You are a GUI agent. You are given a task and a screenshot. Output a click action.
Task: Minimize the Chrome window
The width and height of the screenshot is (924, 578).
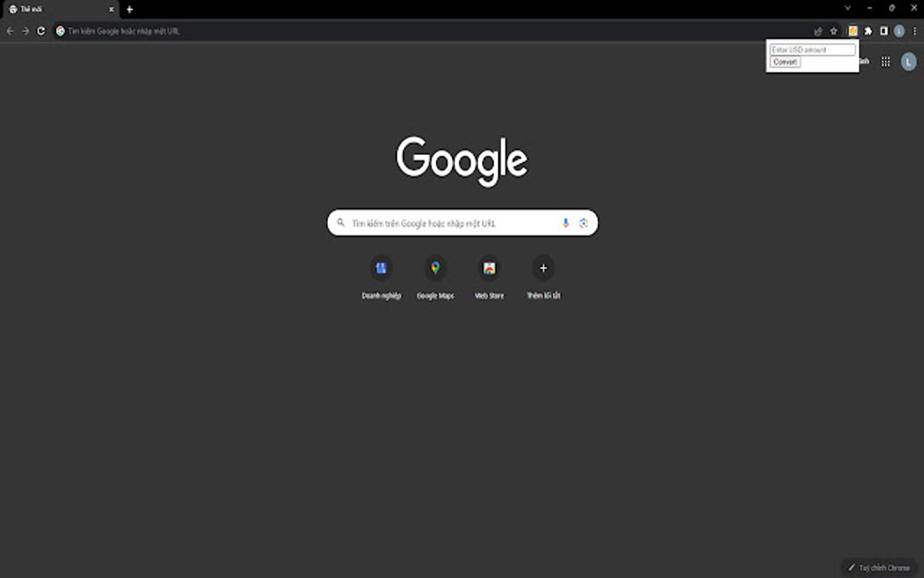coord(870,8)
